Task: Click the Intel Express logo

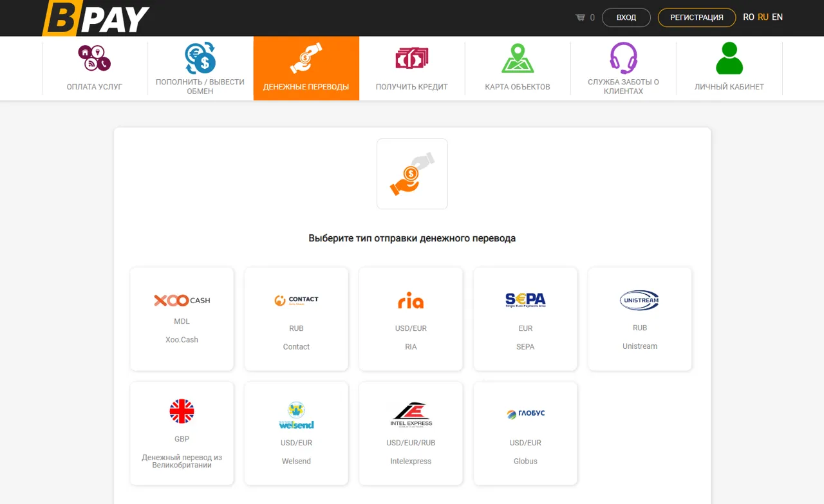Action: [x=411, y=414]
